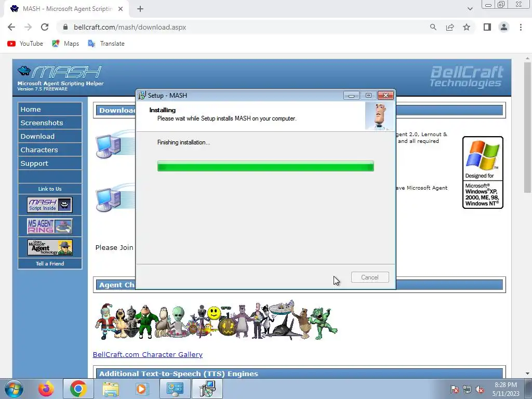Open the Chrome three-dot menu
The height and width of the screenshot is (399, 532).
[521, 27]
